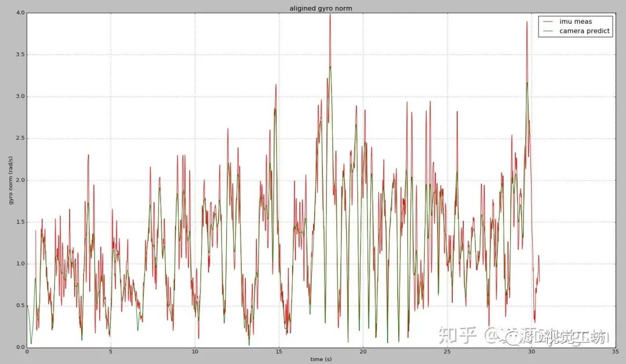
Task: Click the red line sample for imu meas
Action: click(548, 21)
